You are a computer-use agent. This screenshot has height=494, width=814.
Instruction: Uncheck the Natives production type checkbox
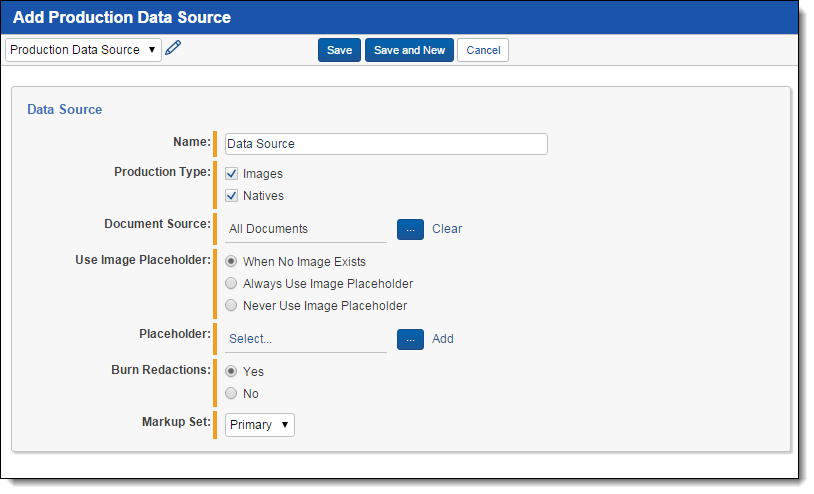click(x=231, y=196)
